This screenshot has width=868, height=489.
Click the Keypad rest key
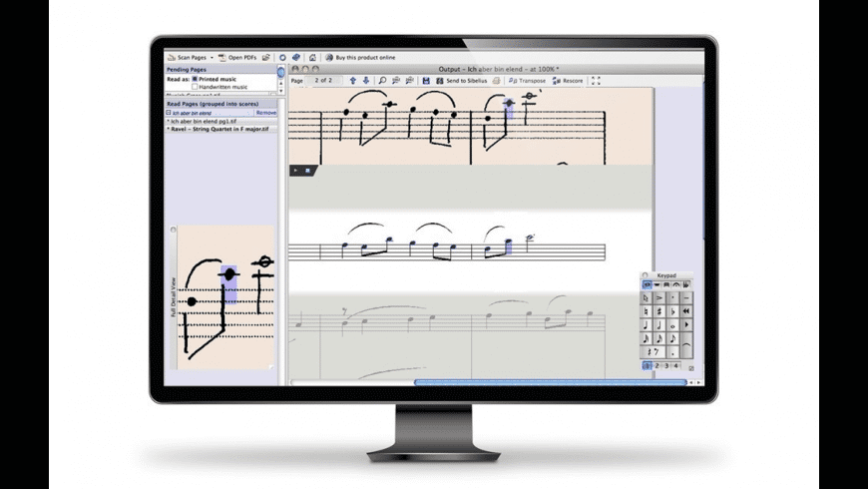pyautogui.click(x=652, y=351)
